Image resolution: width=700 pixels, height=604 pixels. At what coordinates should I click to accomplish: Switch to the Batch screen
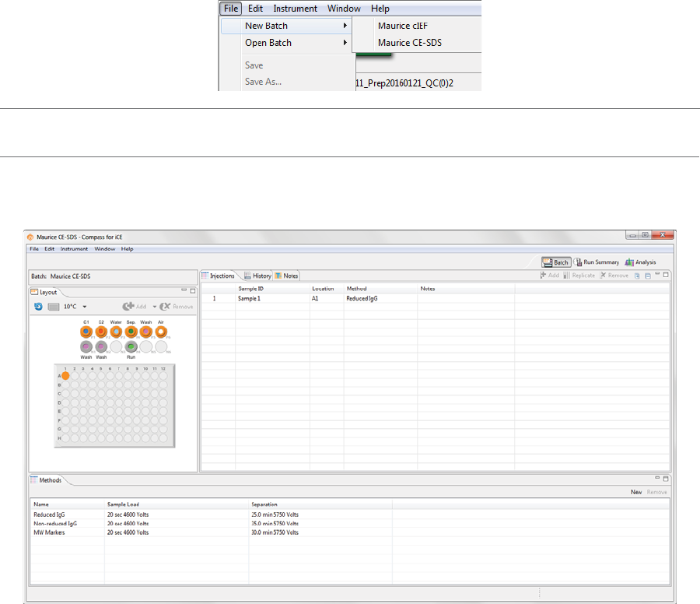point(556,262)
